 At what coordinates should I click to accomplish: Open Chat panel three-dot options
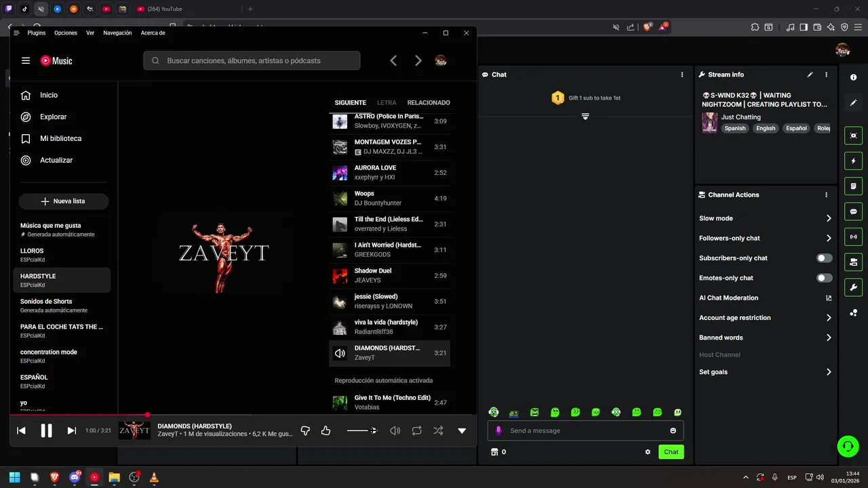[x=682, y=75]
